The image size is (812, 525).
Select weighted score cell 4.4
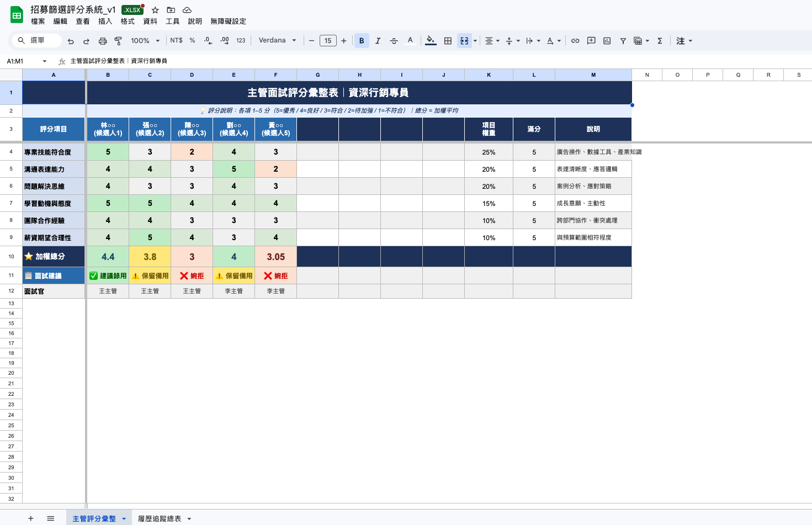108,257
